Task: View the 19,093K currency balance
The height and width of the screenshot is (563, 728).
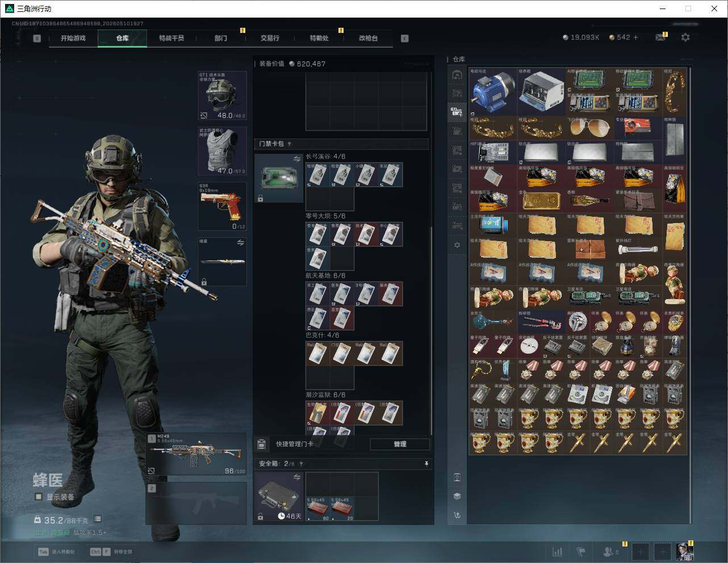Action: tap(581, 37)
